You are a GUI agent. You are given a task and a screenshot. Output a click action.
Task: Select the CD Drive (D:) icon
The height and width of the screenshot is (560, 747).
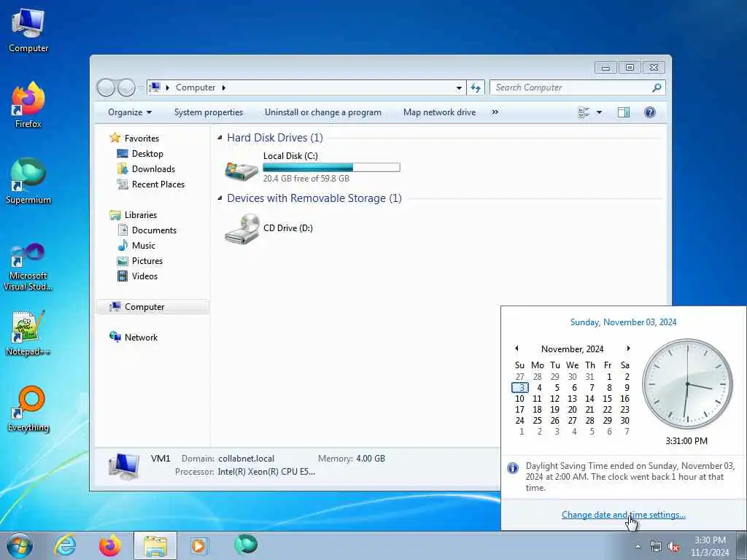click(241, 228)
